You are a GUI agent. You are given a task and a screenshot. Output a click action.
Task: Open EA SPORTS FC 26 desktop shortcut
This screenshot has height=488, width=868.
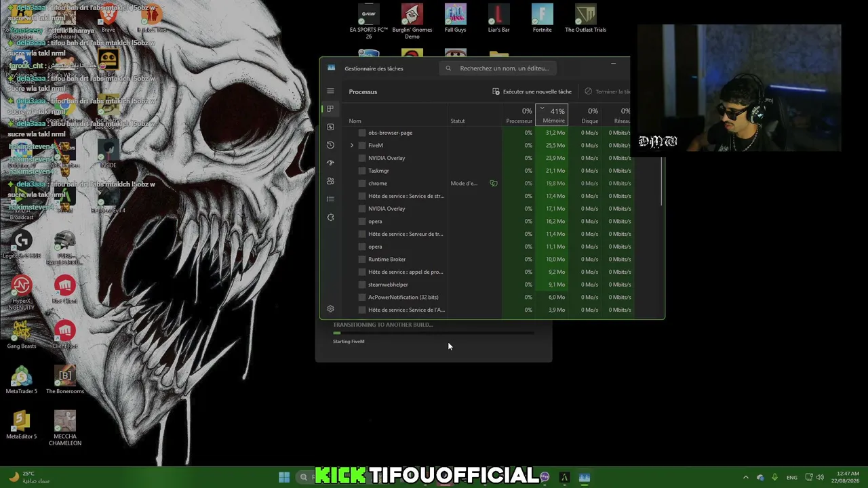click(x=369, y=22)
